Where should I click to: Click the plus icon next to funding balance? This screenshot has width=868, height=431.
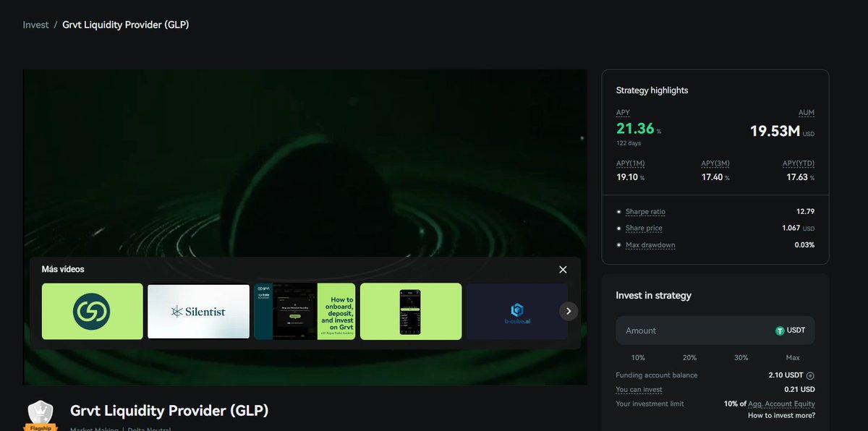(x=810, y=375)
